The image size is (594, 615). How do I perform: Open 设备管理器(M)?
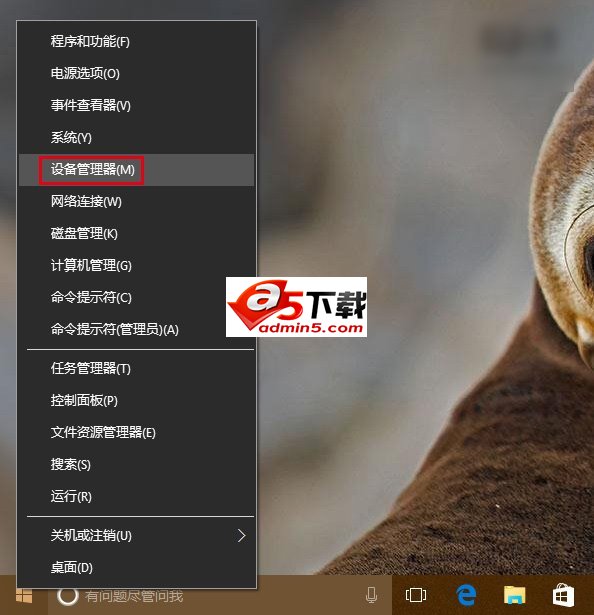(137, 170)
